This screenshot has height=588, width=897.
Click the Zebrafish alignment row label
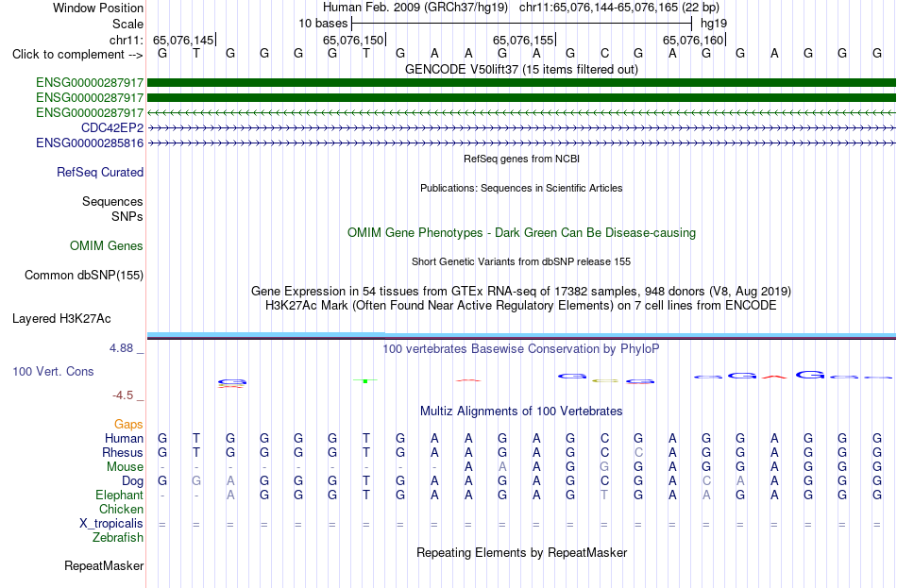[118, 538]
